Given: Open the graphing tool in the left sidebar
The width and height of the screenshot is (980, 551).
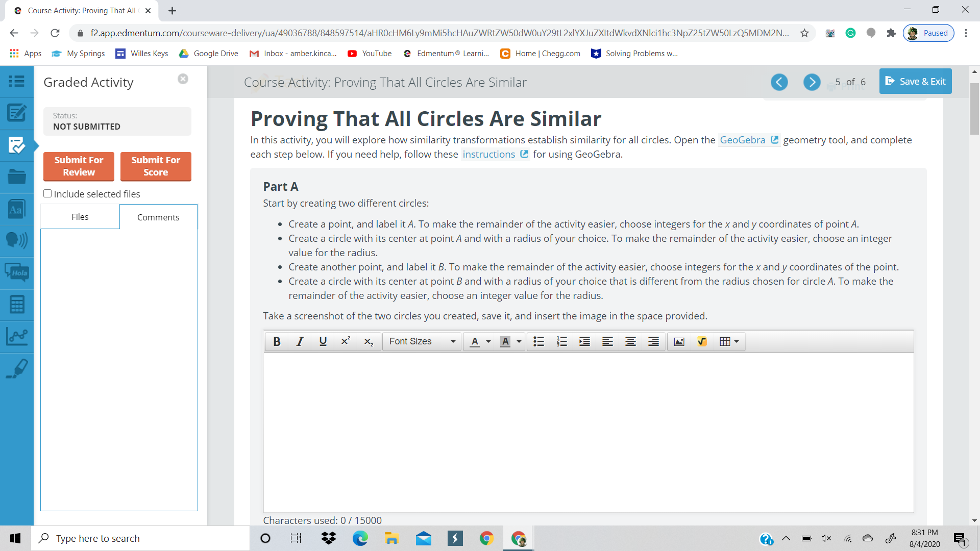Looking at the screenshot, I should click(17, 337).
